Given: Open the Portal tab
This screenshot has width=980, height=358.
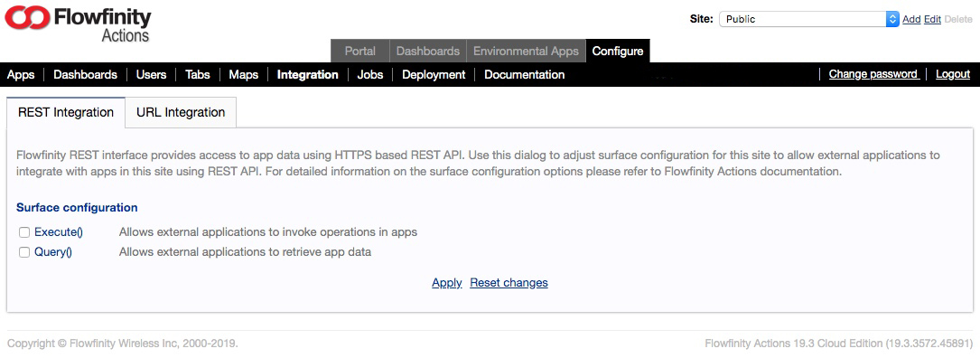Looking at the screenshot, I should coord(360,52).
